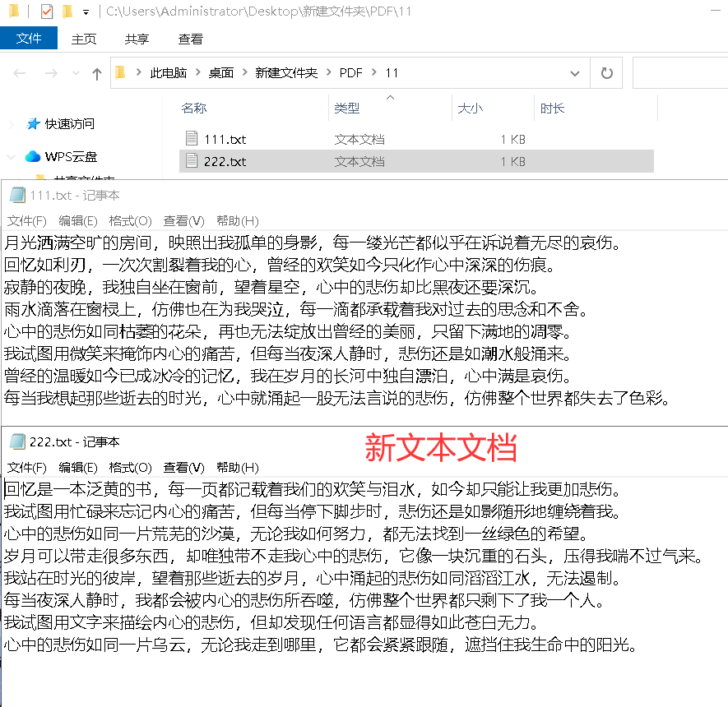Switch to the 查看 ribbon tab
The height and width of the screenshot is (707, 728).
click(191, 39)
